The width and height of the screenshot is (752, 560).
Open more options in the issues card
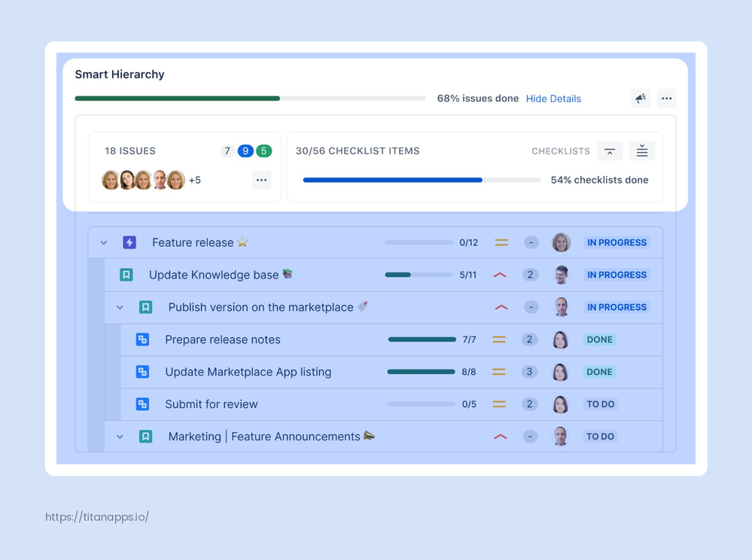[x=261, y=180]
